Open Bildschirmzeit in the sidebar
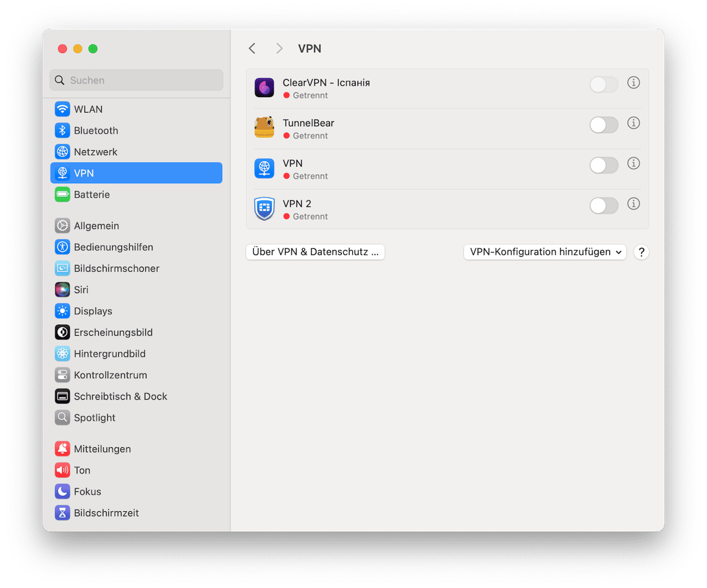 point(106,513)
